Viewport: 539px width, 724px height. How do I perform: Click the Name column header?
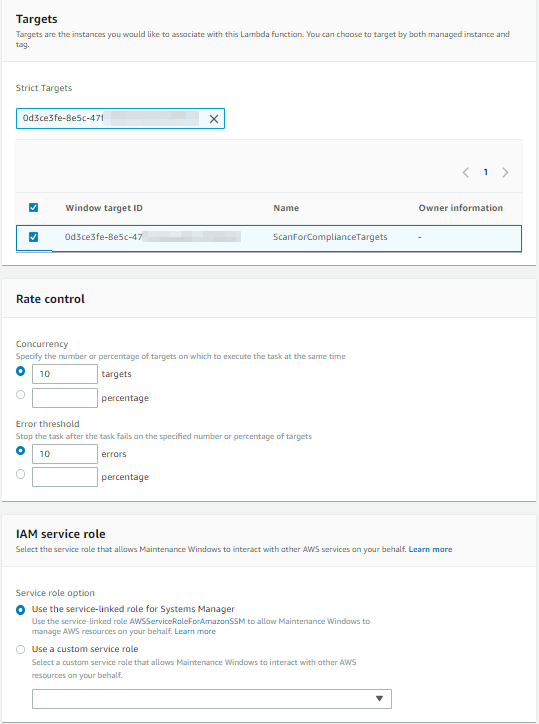pos(286,208)
